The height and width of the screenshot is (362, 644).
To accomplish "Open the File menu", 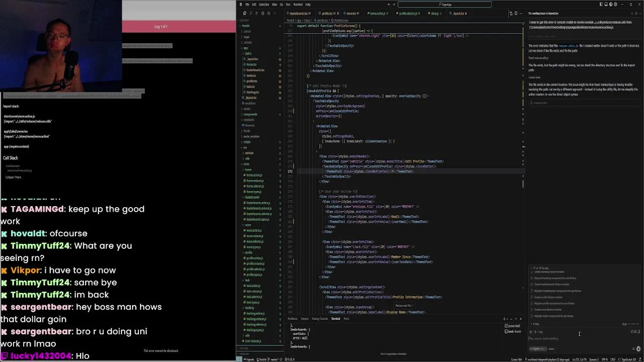I will (x=247, y=5).
